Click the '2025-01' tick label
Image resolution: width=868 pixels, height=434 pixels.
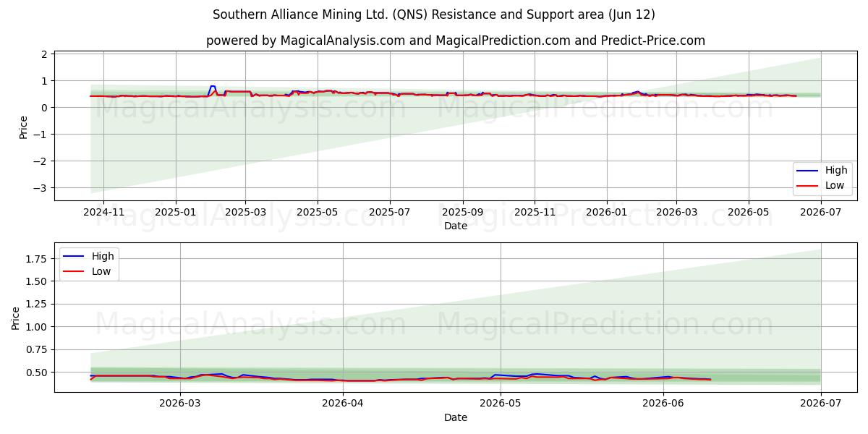click(176, 212)
